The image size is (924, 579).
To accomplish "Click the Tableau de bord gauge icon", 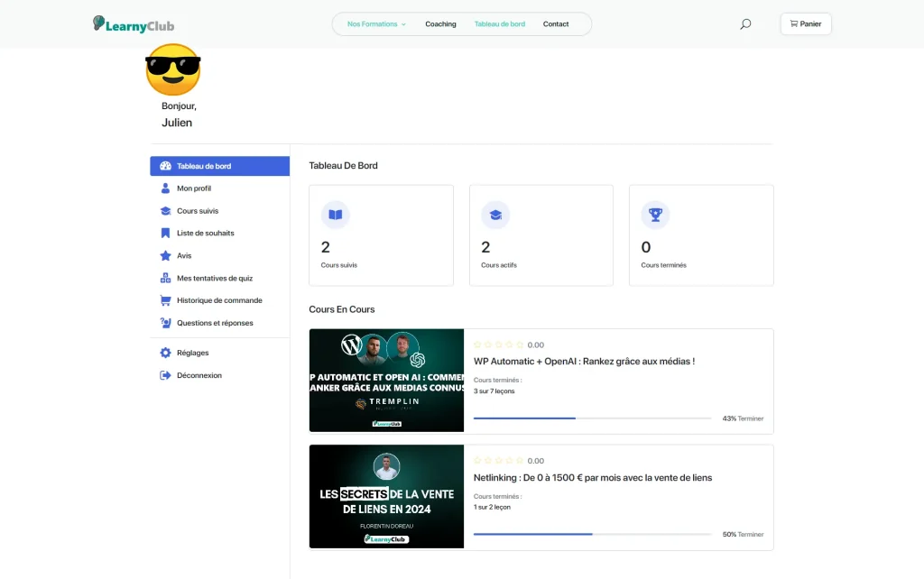I will coord(166,166).
